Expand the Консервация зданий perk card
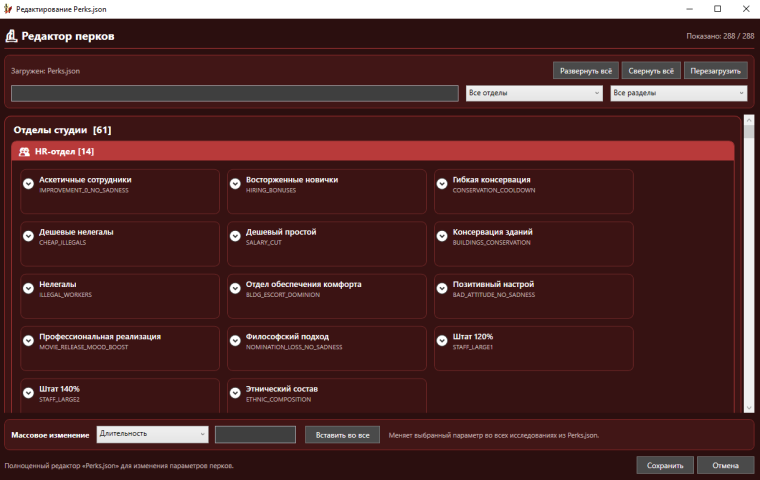The height and width of the screenshot is (480, 760). [x=442, y=236]
